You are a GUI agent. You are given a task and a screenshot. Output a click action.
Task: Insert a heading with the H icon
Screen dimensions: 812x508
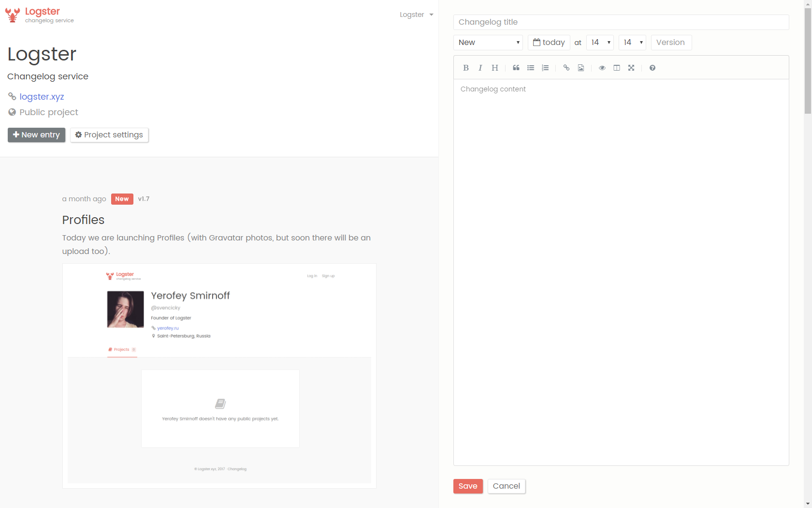click(494, 68)
